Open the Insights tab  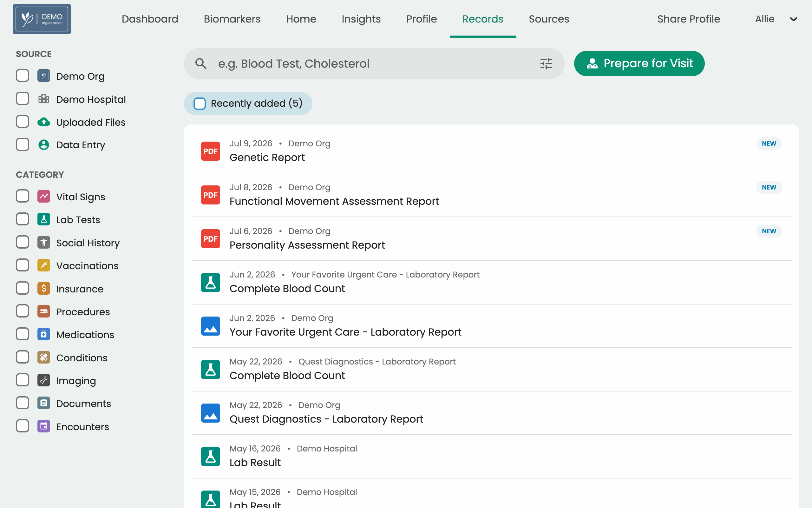(x=361, y=19)
